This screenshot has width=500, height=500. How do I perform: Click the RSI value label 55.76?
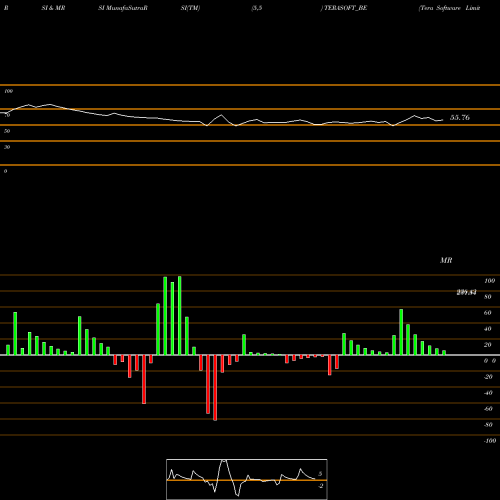point(460,117)
